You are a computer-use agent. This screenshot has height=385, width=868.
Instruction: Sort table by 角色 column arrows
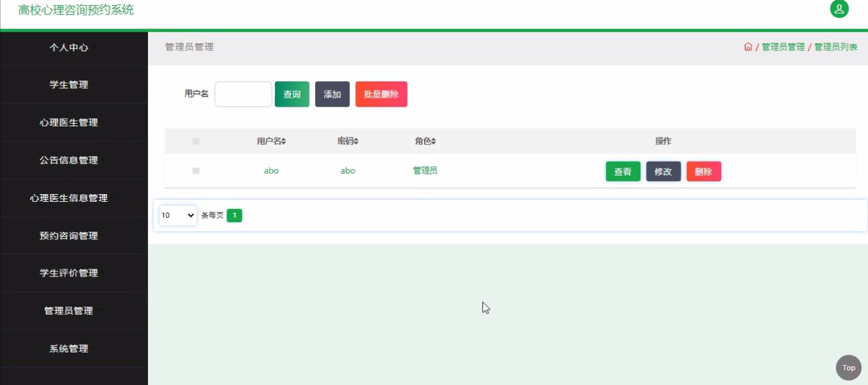point(433,141)
